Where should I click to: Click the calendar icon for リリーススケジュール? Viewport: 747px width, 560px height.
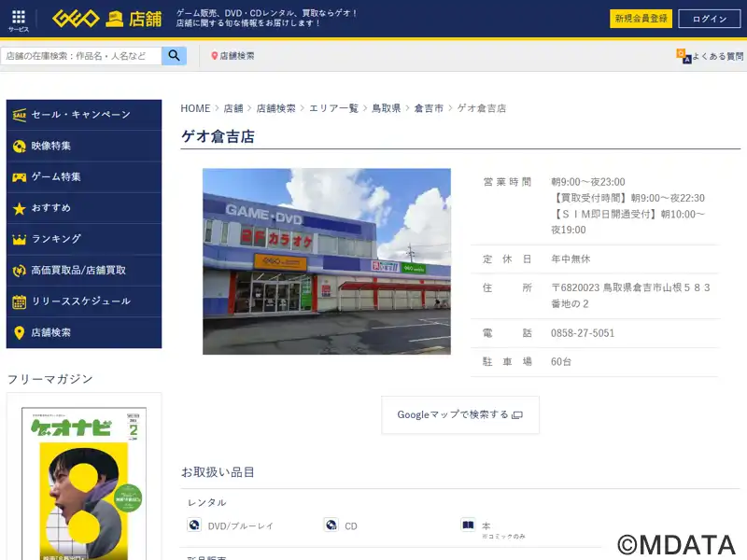coord(19,301)
